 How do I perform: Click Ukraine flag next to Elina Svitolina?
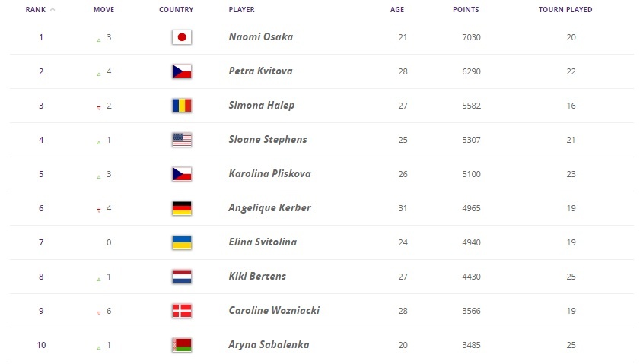click(x=182, y=242)
